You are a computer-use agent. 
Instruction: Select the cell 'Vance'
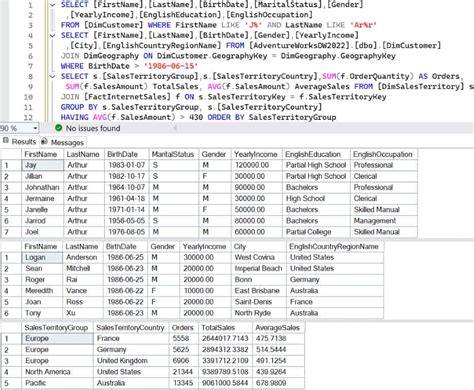(83, 291)
